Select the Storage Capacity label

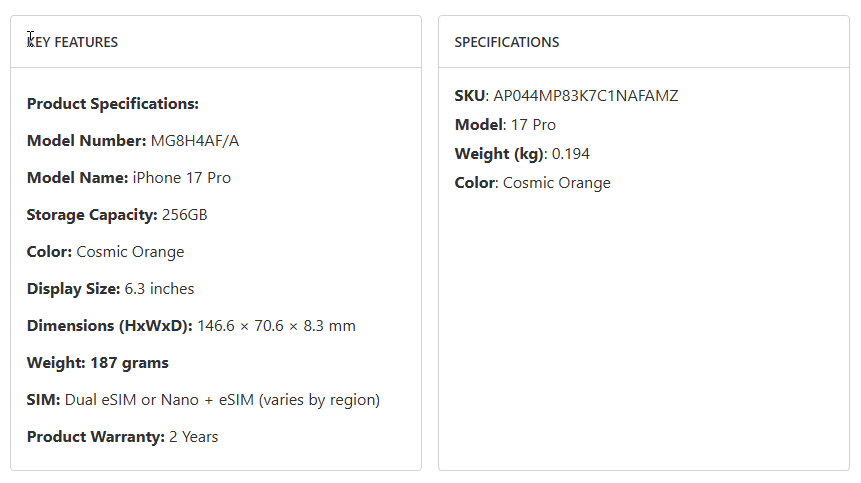click(x=92, y=215)
